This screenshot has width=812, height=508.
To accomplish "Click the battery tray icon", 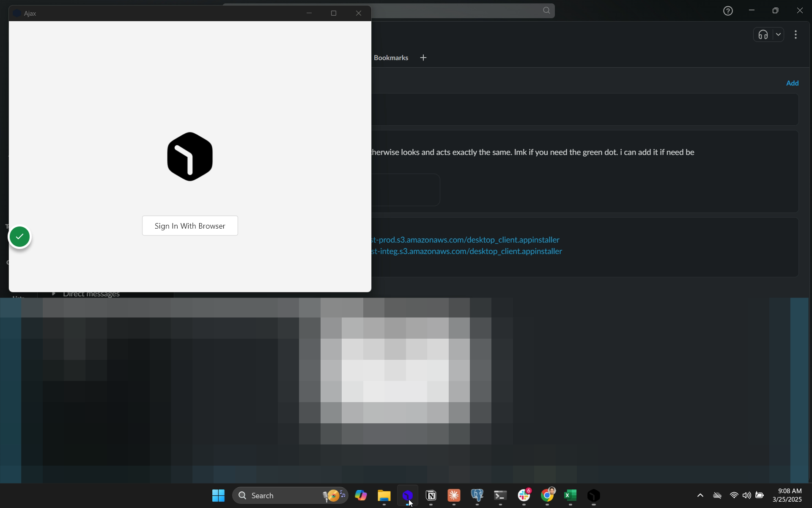I will [760, 495].
